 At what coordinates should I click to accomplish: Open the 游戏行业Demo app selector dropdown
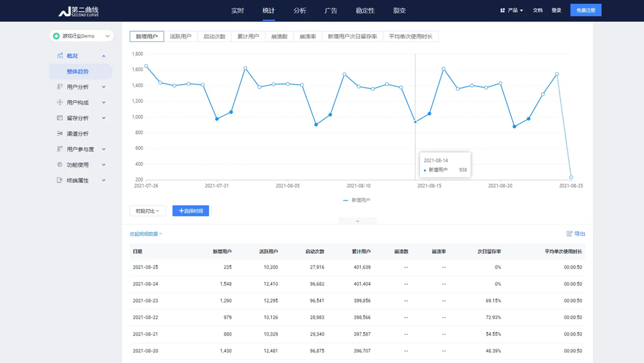[x=81, y=36]
